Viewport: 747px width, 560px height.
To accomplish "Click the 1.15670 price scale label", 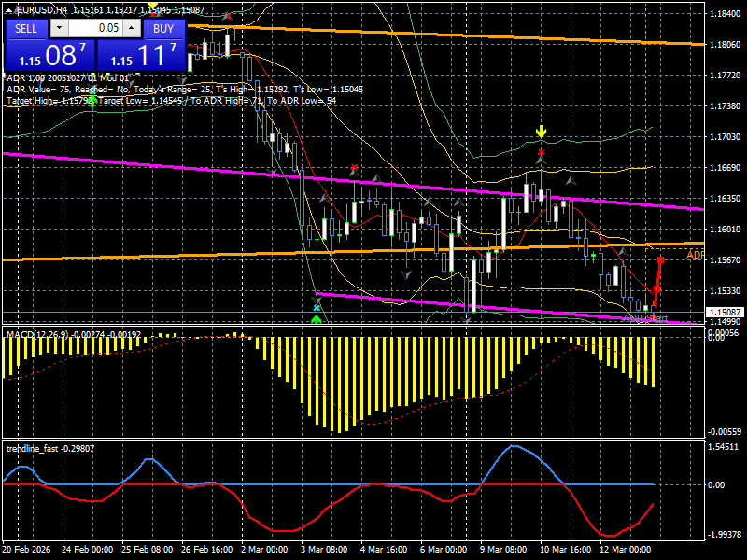I will [x=726, y=260].
